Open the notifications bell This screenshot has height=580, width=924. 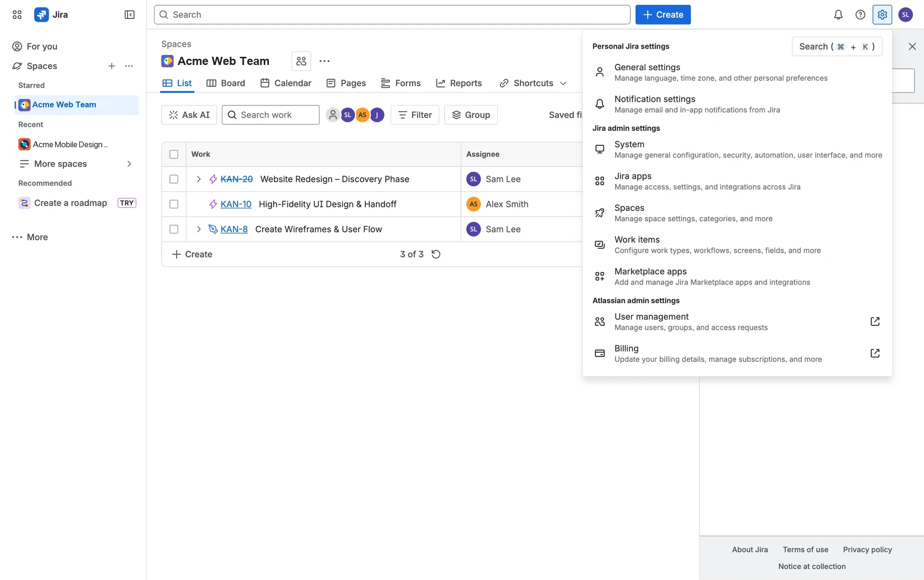(838, 14)
